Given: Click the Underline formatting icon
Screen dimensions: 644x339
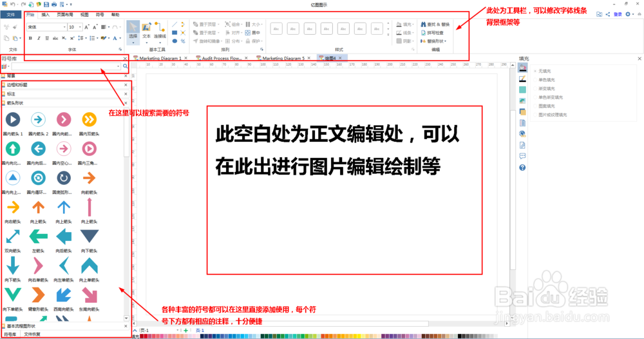Looking at the screenshot, I should (47, 38).
